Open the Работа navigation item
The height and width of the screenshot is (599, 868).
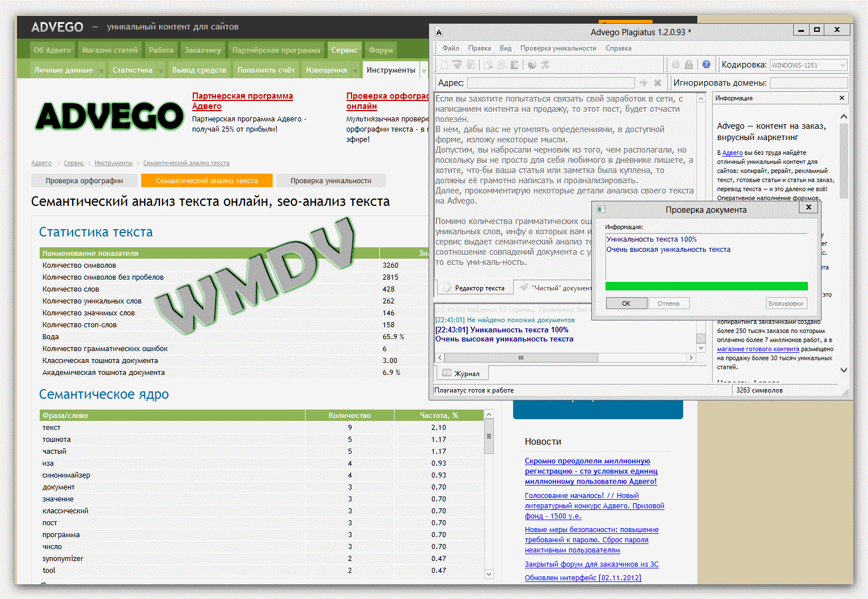tap(161, 50)
